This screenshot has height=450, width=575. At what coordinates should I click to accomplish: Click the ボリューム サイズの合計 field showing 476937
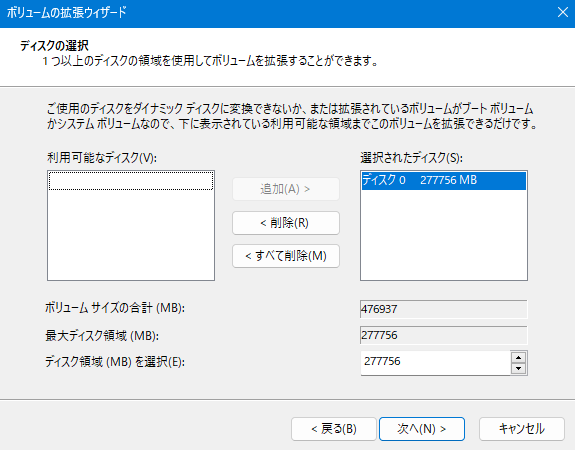[x=444, y=309]
